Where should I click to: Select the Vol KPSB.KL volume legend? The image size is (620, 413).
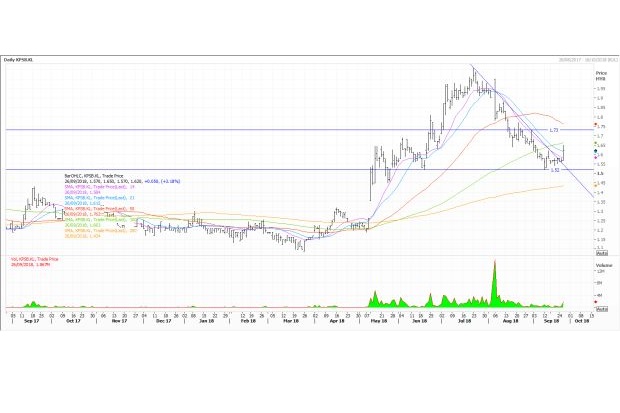pos(32,258)
